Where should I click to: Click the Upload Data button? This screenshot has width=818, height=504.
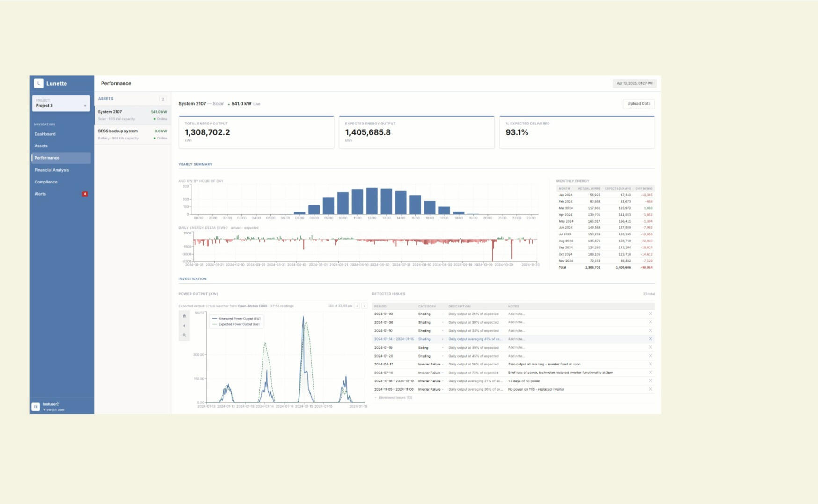638,104
